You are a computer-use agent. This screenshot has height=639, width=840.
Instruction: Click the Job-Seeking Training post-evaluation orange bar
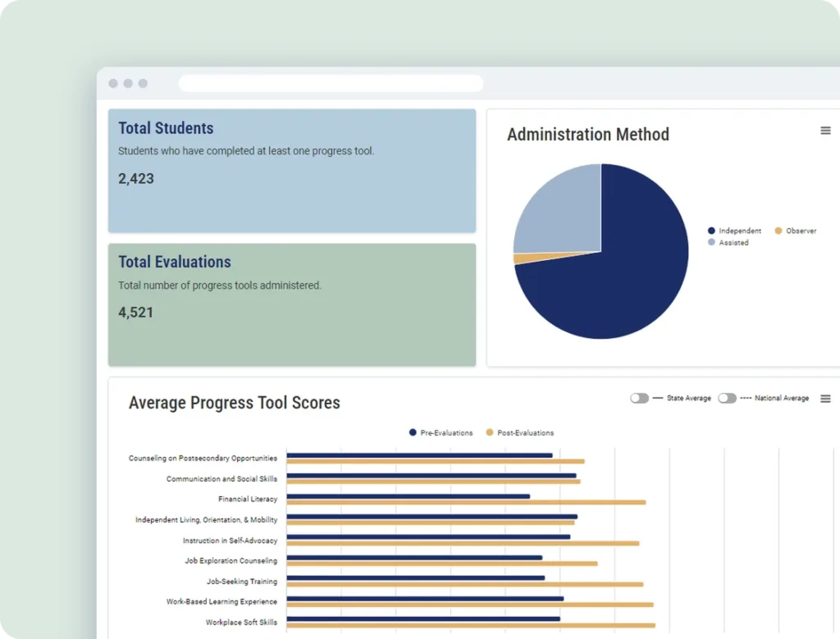point(465,584)
